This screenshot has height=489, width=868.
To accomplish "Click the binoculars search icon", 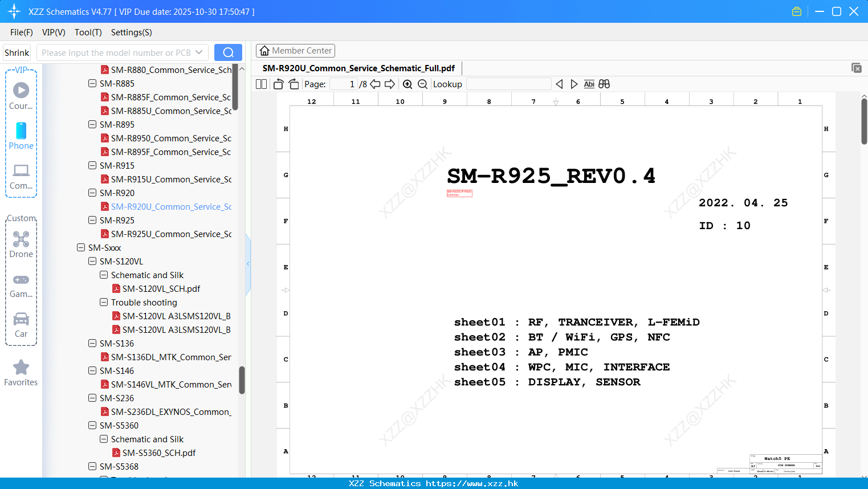I will 604,84.
